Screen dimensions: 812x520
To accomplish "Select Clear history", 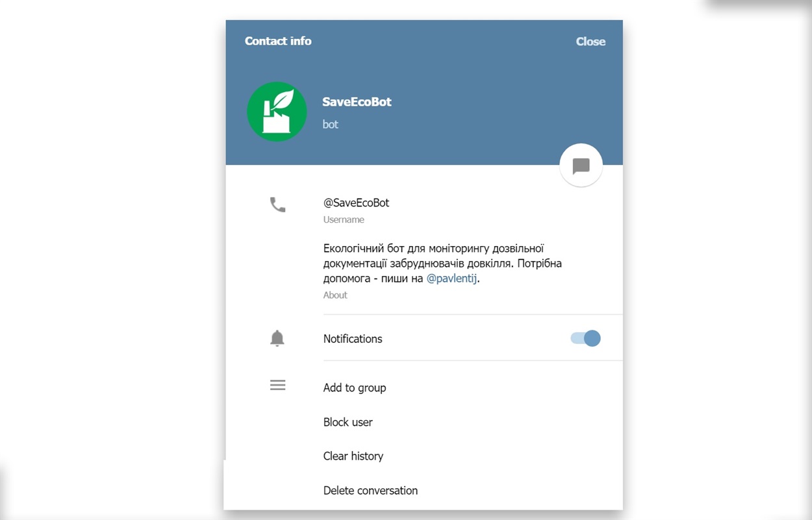I will click(x=353, y=456).
